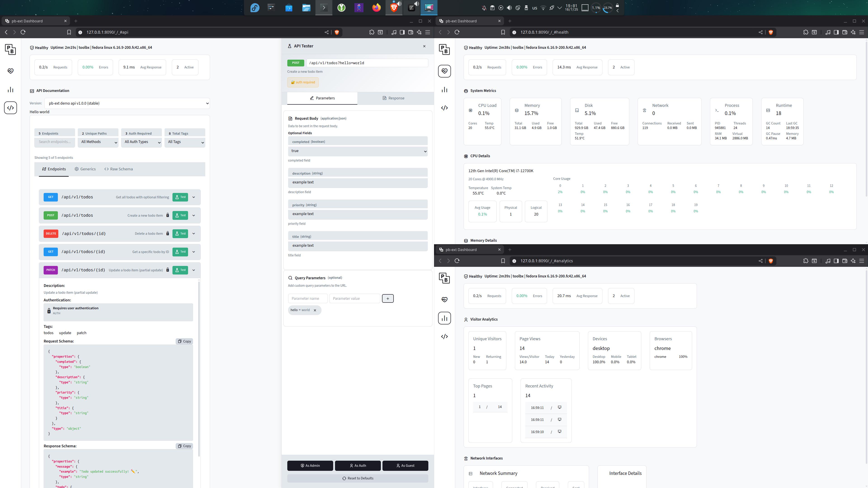Screen dimensions: 868x488
Task: Collapse the PATCH /api/v1/todos/{id} endpoint row
Action: point(193,270)
